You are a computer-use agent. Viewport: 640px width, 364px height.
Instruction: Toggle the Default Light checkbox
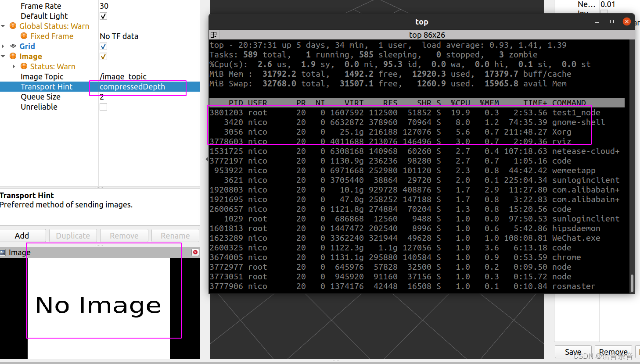pos(104,16)
